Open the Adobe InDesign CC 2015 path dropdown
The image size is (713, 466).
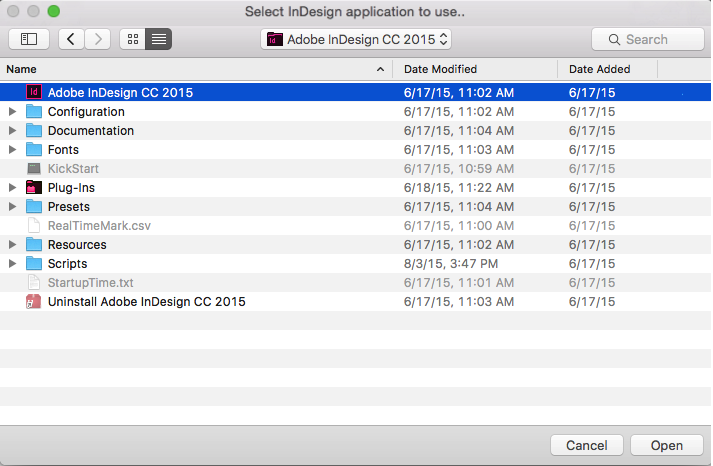tap(356, 40)
